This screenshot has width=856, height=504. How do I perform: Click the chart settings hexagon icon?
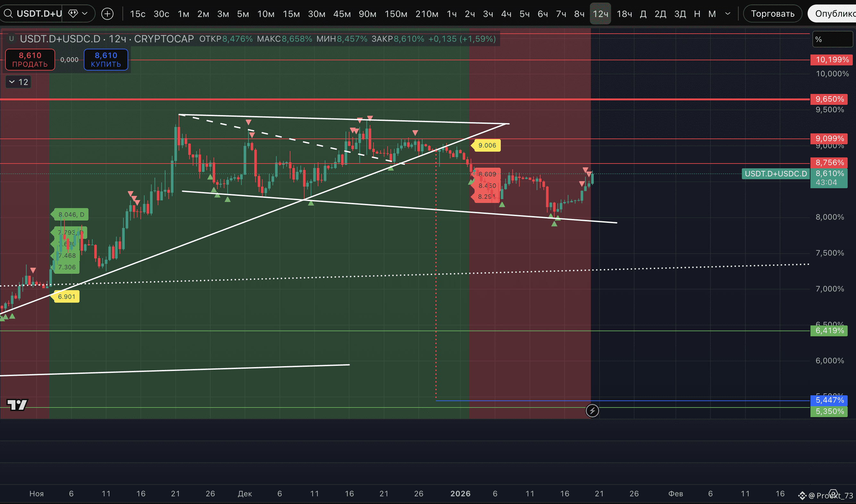833,493
